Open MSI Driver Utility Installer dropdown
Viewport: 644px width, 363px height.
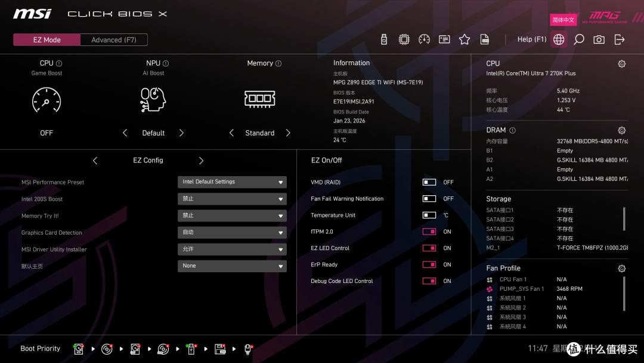[232, 249]
